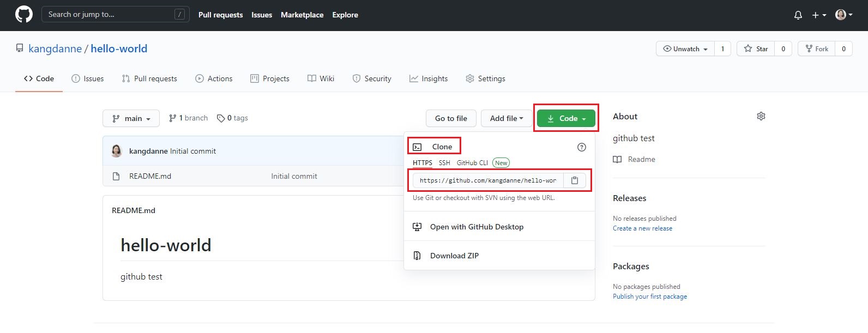Switch to the Insights tab

[429, 78]
